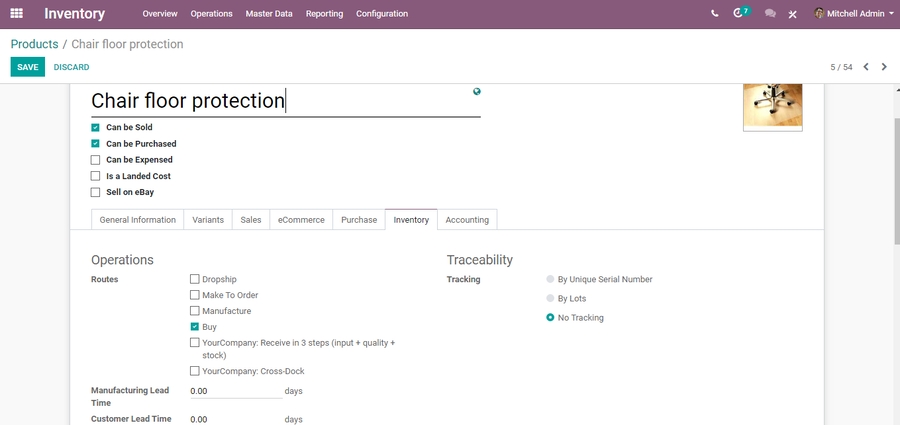Click the Save button

tap(28, 67)
